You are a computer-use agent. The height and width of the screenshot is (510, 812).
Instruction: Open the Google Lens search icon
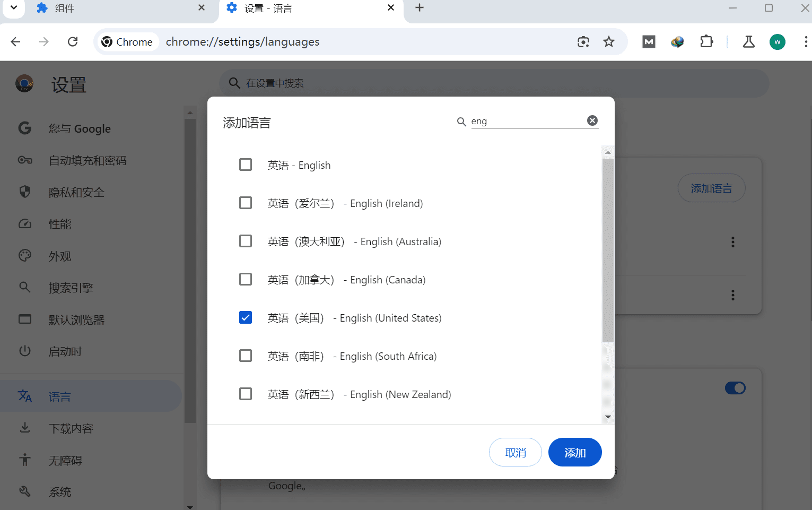pyautogui.click(x=583, y=41)
